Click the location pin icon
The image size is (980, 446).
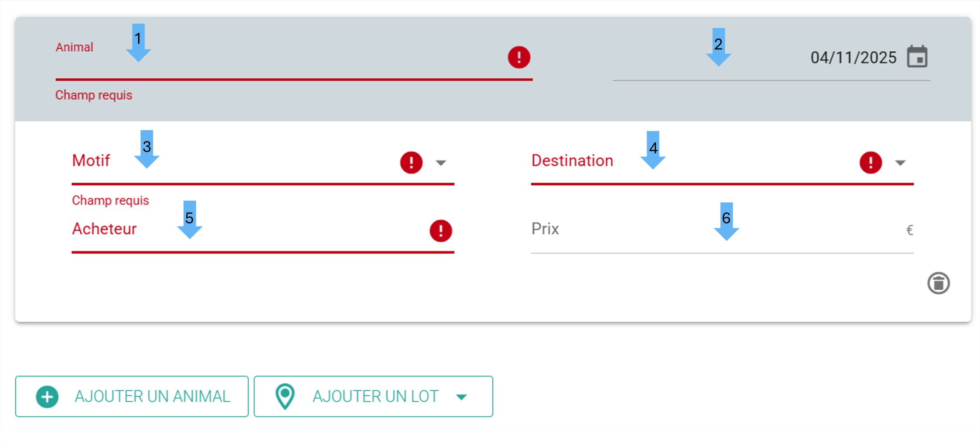pyautogui.click(x=285, y=396)
